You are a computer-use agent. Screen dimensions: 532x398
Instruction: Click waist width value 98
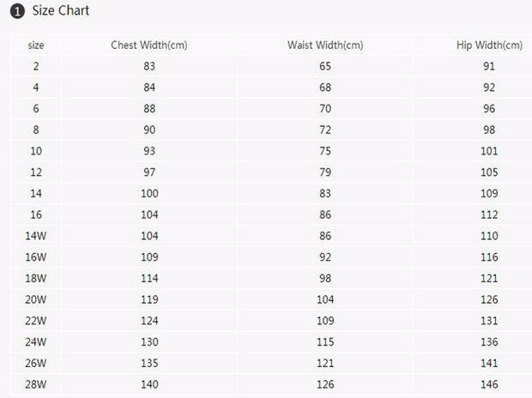tap(325, 278)
